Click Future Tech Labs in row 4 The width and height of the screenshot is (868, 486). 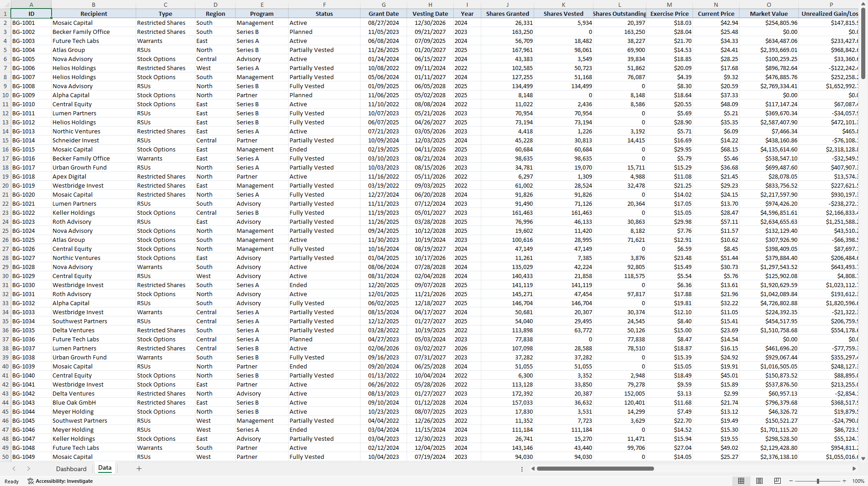click(x=94, y=41)
